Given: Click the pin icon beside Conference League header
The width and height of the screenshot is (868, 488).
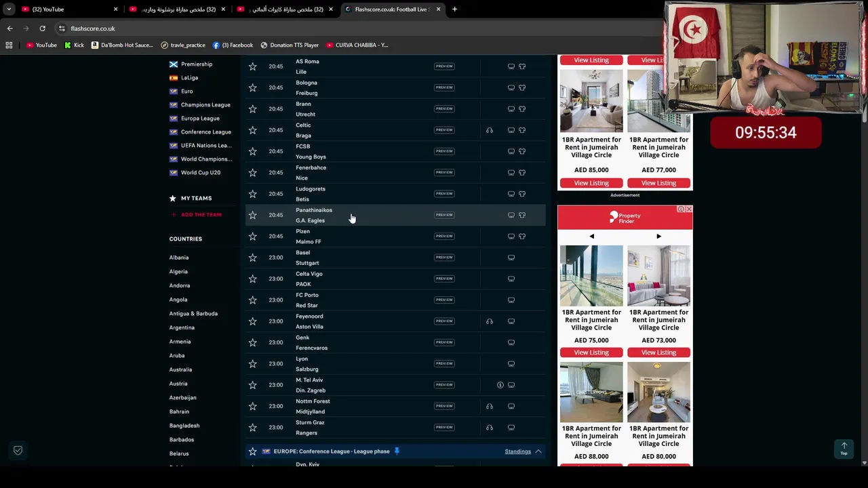Looking at the screenshot, I should [397, 451].
